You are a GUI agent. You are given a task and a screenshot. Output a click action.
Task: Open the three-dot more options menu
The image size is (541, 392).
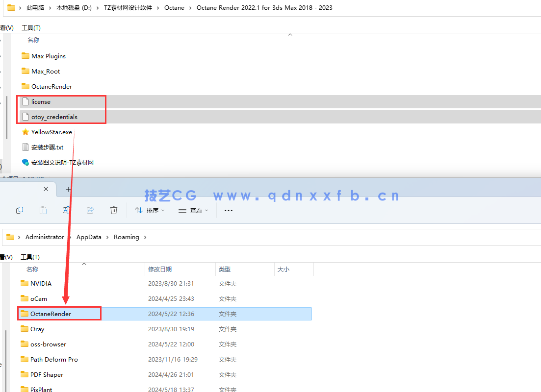pyautogui.click(x=228, y=210)
